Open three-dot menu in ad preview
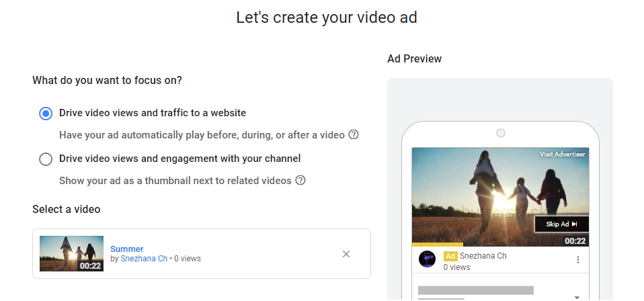This screenshot has height=301, width=644. click(578, 259)
